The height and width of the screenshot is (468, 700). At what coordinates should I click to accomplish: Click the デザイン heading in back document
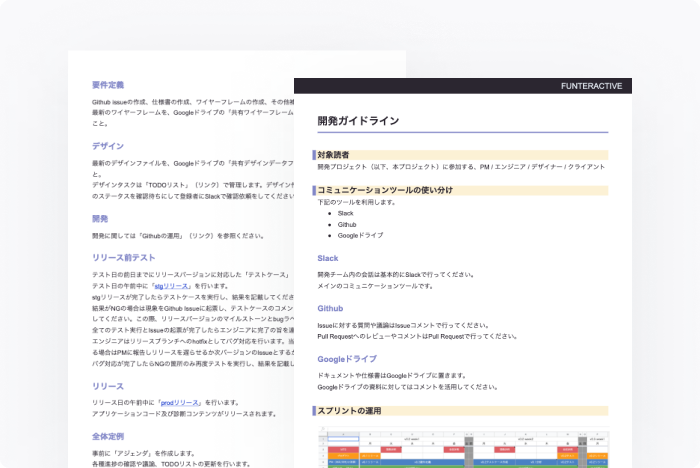pyautogui.click(x=108, y=146)
